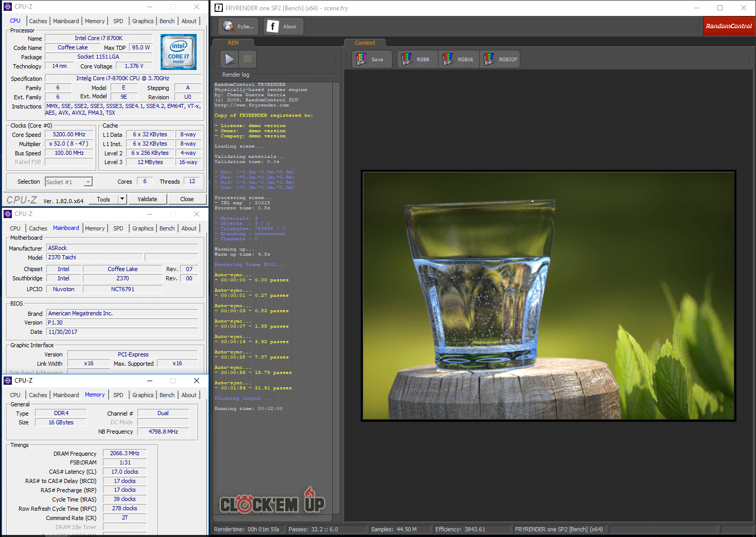Pick the RGB32F export icon

tap(489, 59)
